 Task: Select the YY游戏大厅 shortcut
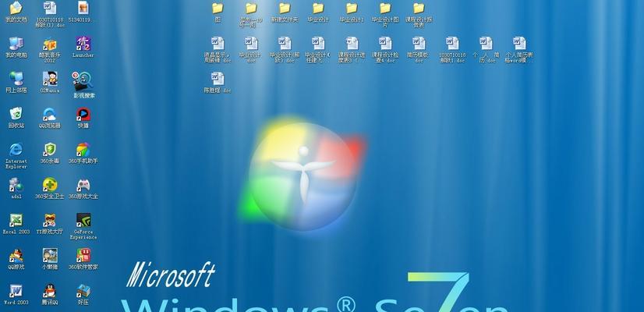click(x=50, y=224)
